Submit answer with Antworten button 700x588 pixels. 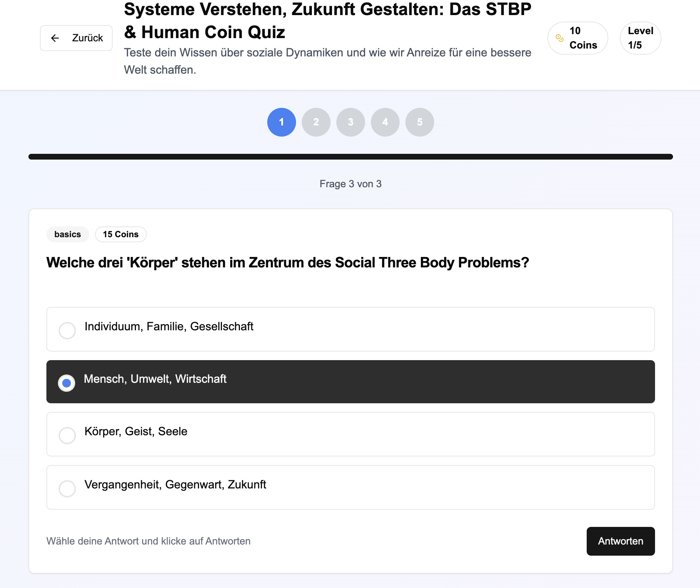621,541
